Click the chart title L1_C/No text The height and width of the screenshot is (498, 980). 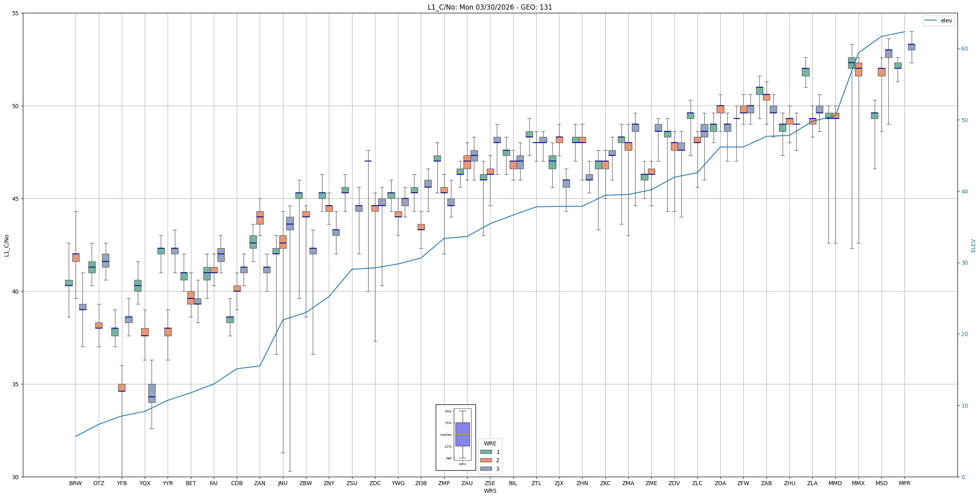(490, 7)
